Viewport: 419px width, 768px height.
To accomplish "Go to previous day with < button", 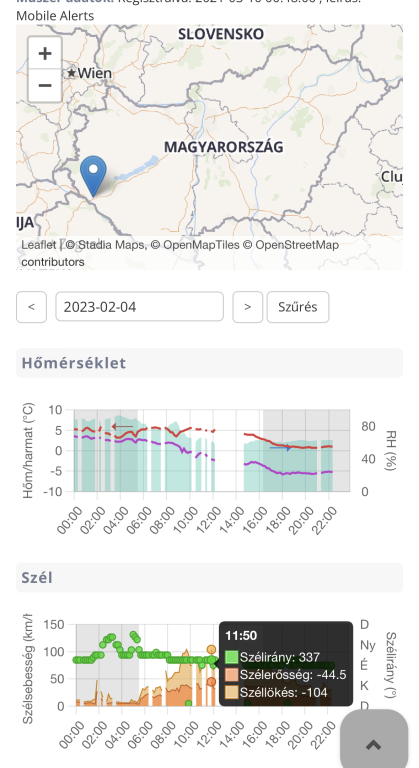I will tap(31, 307).
